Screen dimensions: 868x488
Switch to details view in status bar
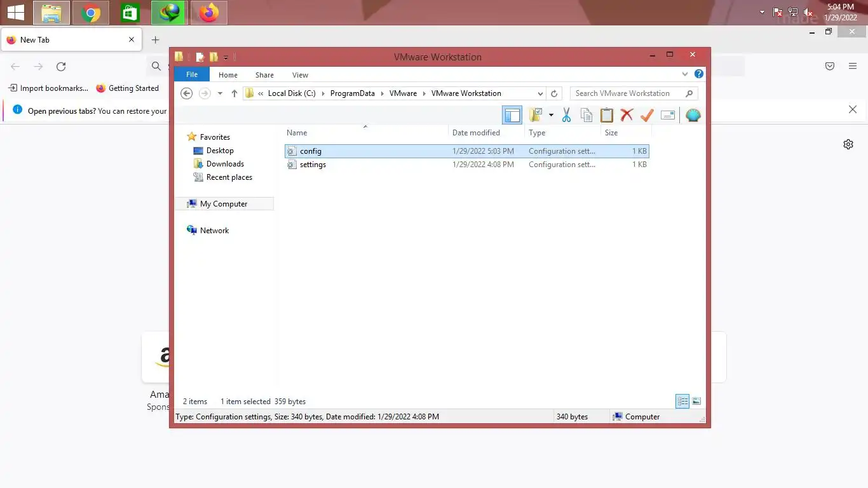[682, 402]
